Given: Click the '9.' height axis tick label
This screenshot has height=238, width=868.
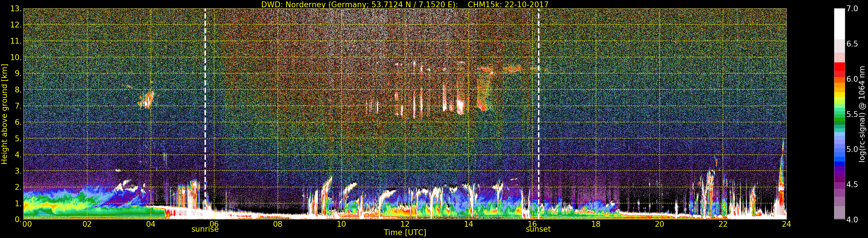Looking at the screenshot, I should pos(18,73).
